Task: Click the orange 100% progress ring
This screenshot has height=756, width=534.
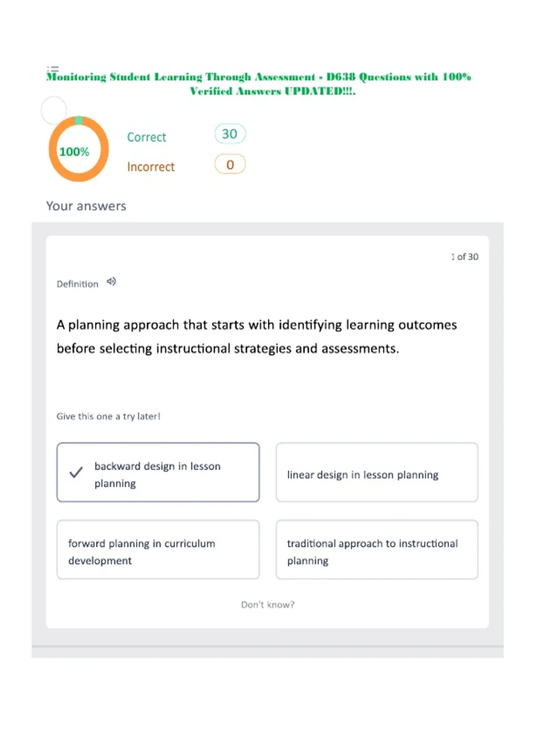Action: [x=79, y=149]
